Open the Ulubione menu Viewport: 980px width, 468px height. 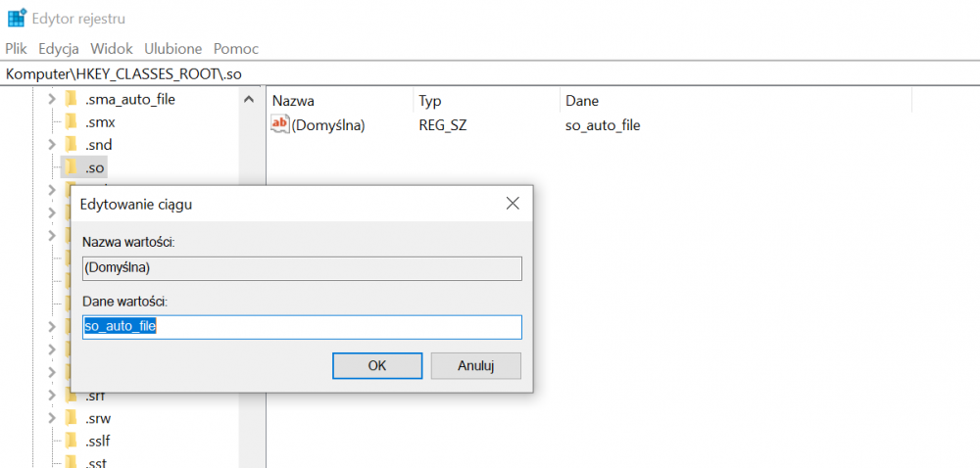172,48
